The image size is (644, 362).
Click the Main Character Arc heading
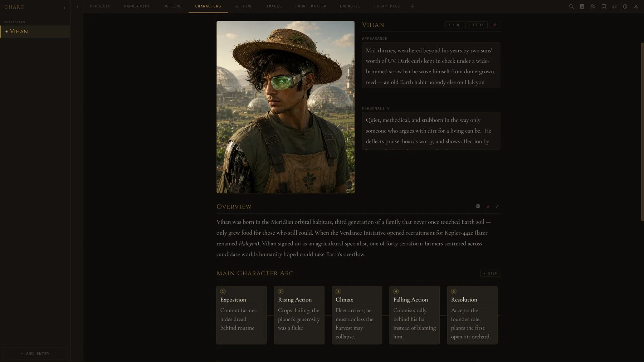click(255, 273)
